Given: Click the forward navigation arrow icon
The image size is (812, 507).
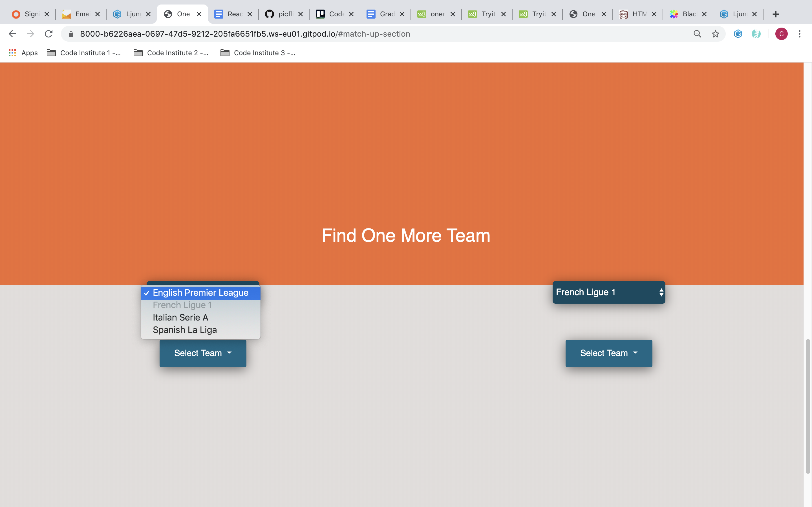Looking at the screenshot, I should click(x=30, y=34).
